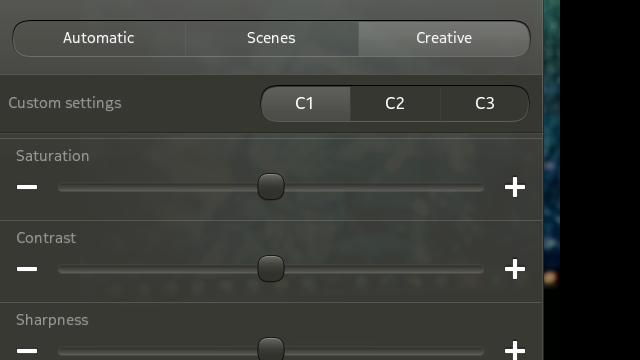Screen dimensions: 640x360
Task: Click the Saturation slider handle
Action: point(271,187)
